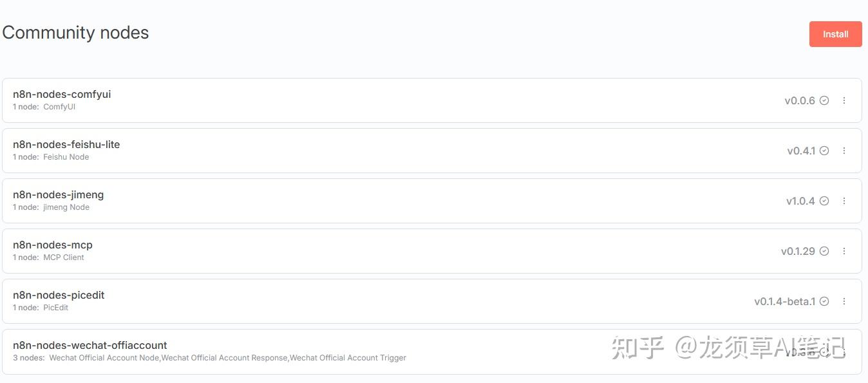Image resolution: width=868 pixels, height=383 pixels.
Task: Select the n8n-nodes-comfyui package name
Action: [x=62, y=94]
